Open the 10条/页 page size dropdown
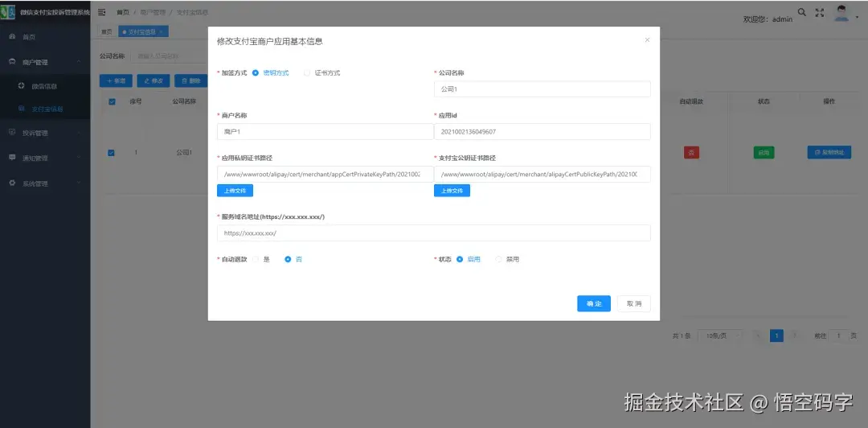The height and width of the screenshot is (428, 868). pyautogui.click(x=719, y=336)
